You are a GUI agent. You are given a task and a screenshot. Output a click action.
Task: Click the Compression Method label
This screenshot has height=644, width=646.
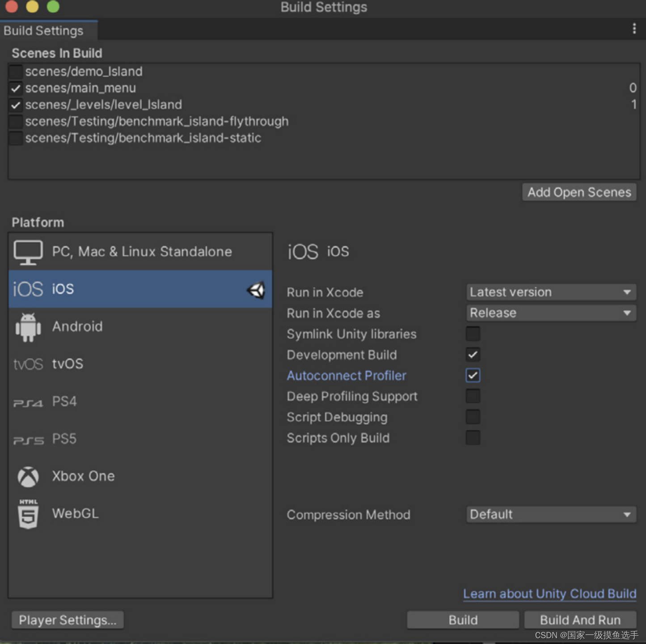click(348, 515)
